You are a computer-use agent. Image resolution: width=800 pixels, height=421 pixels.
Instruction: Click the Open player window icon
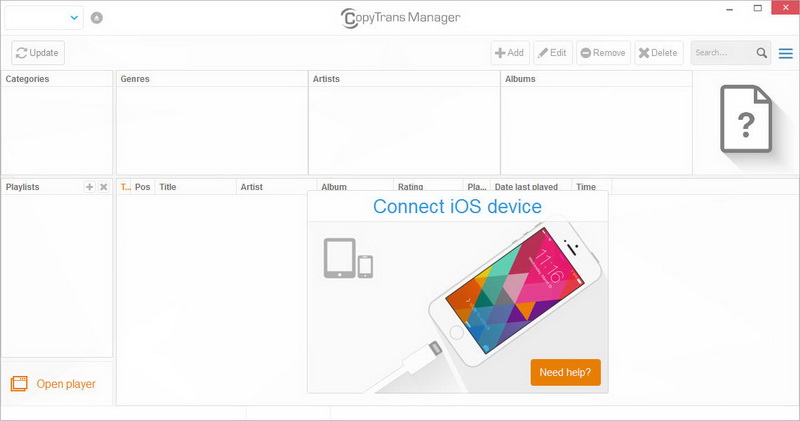tap(19, 383)
